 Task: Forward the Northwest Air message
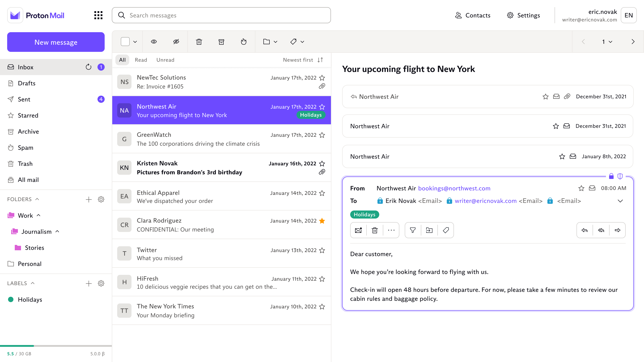coord(618,230)
